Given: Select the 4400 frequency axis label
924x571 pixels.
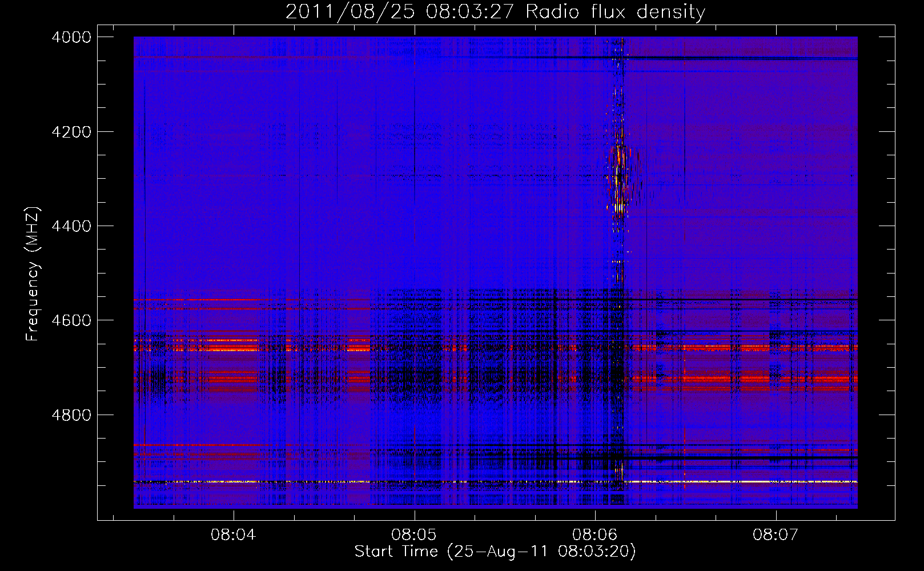Looking at the screenshot, I should click(x=71, y=226).
